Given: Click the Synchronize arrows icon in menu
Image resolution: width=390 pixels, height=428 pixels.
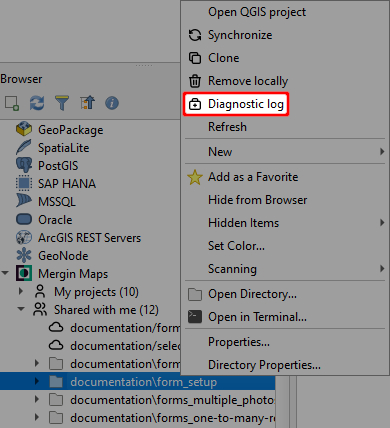Looking at the screenshot, I should click(195, 35).
